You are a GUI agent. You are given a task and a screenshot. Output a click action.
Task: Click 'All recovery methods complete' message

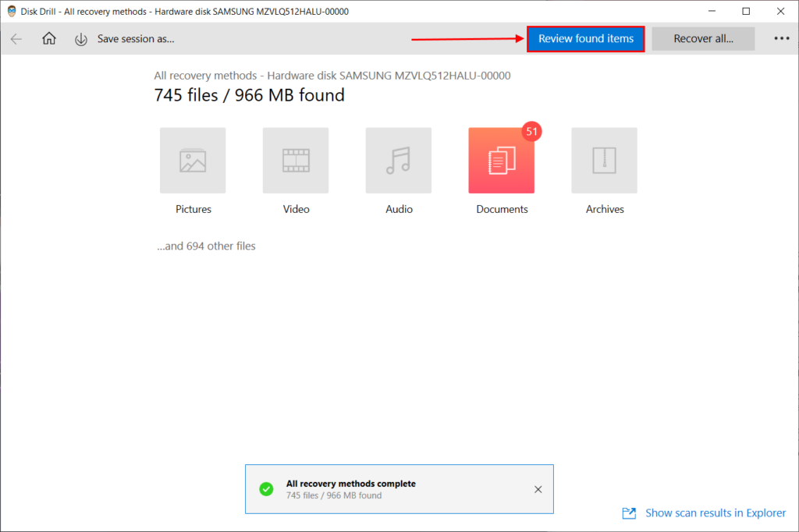(x=350, y=484)
